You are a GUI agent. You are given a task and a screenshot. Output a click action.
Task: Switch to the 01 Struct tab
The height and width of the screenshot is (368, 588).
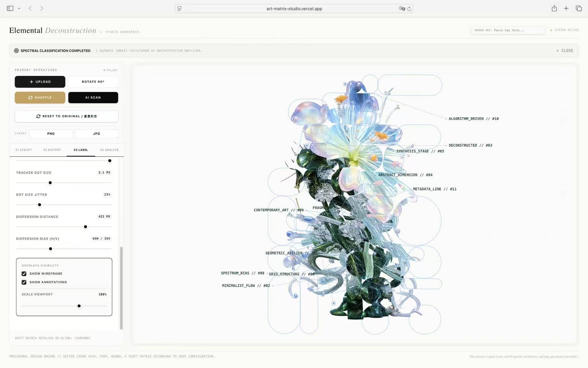click(x=24, y=150)
